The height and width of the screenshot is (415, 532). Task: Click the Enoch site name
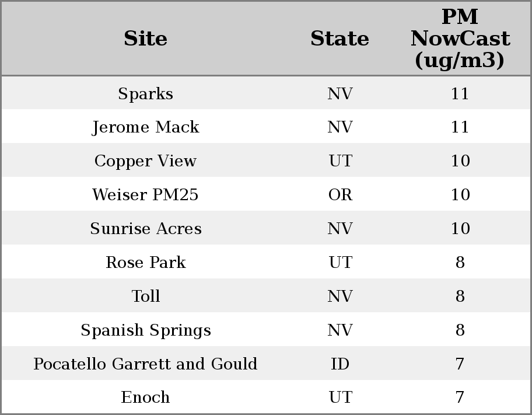pos(145,397)
